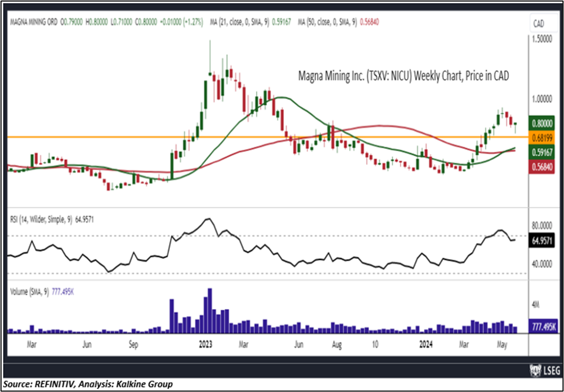564x392 pixels.
Task: Click the 0.80000 last price tag
Action: 542,123
